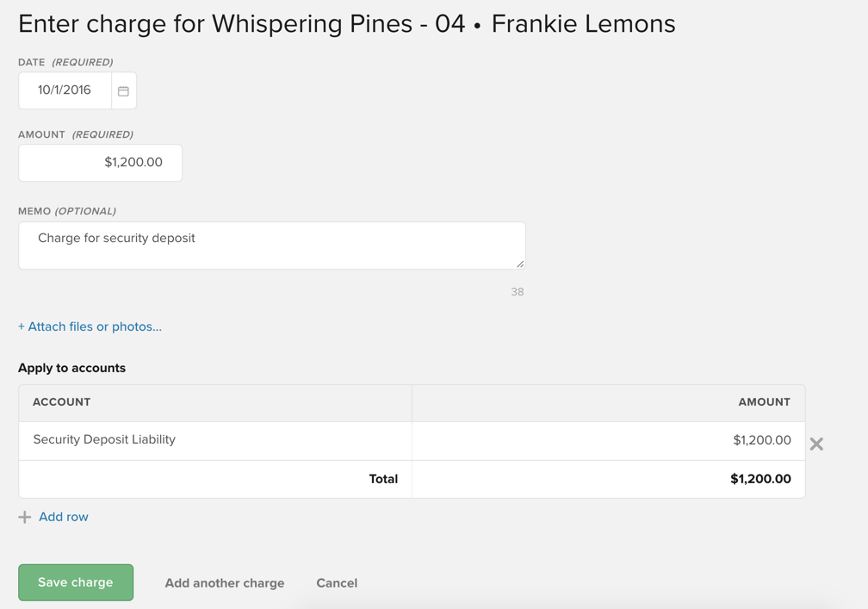Click the date field showing 10/1/2016
Screen dimensions: 868x609
coord(65,90)
